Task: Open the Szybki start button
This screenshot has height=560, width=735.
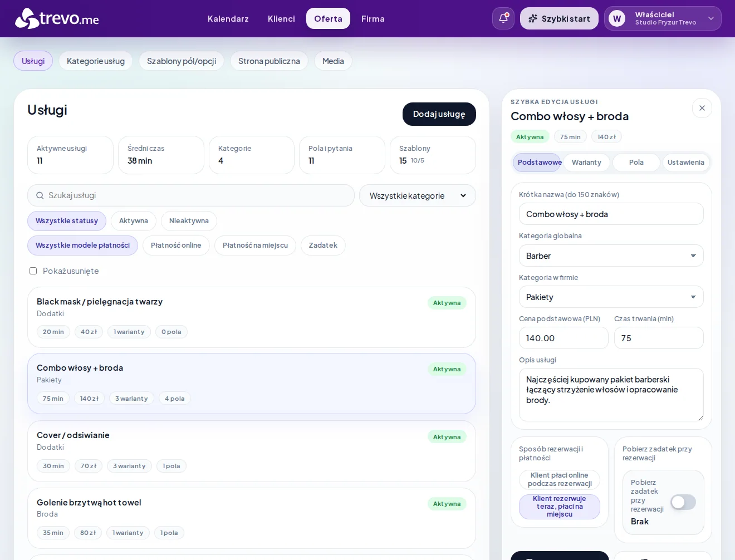Action: (559, 18)
